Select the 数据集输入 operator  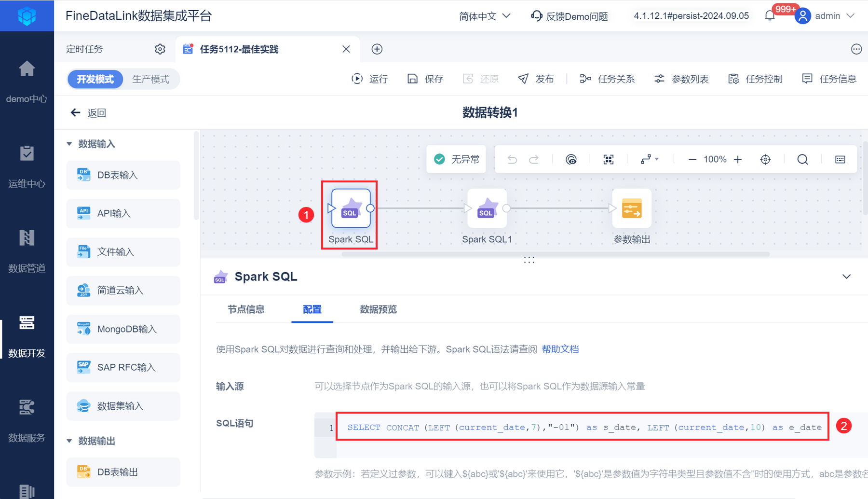tap(123, 406)
